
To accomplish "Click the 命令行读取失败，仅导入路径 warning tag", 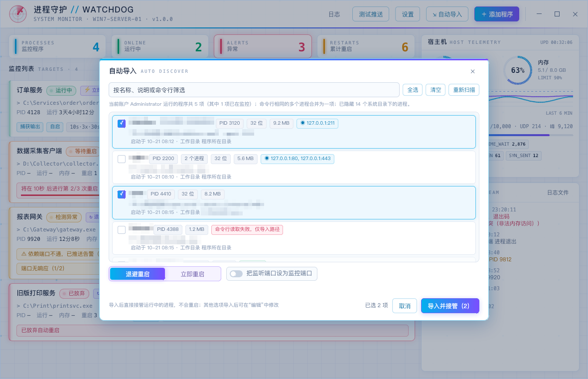I will pyautogui.click(x=247, y=229).
